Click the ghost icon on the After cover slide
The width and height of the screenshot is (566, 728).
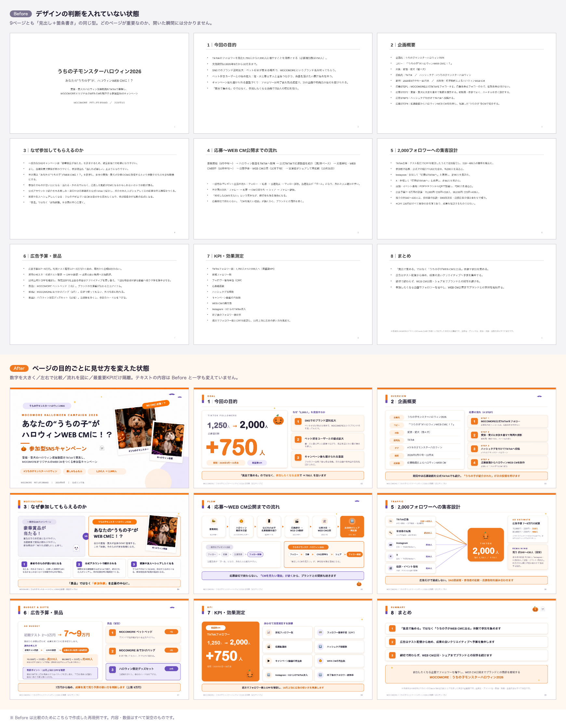click(102, 448)
